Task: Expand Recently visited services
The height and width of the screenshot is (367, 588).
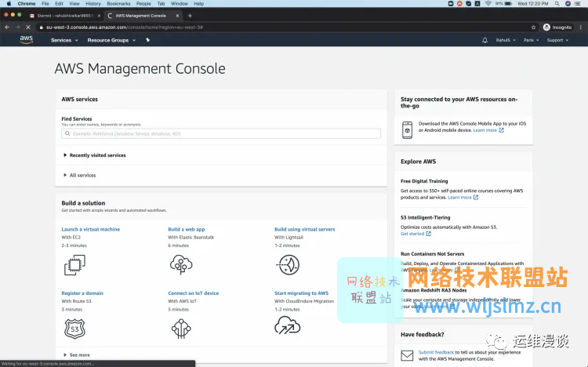Action: 95,155
